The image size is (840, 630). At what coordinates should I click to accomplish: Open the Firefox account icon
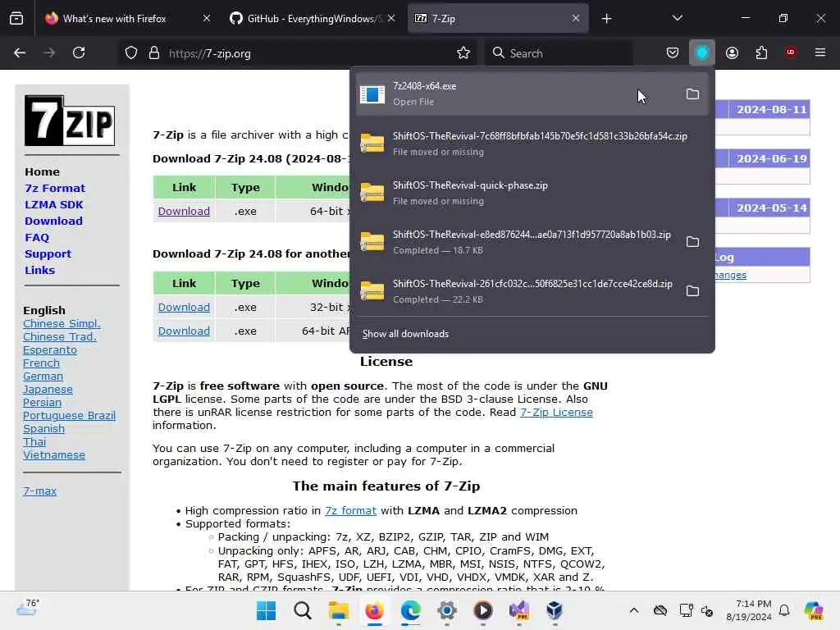pos(732,52)
